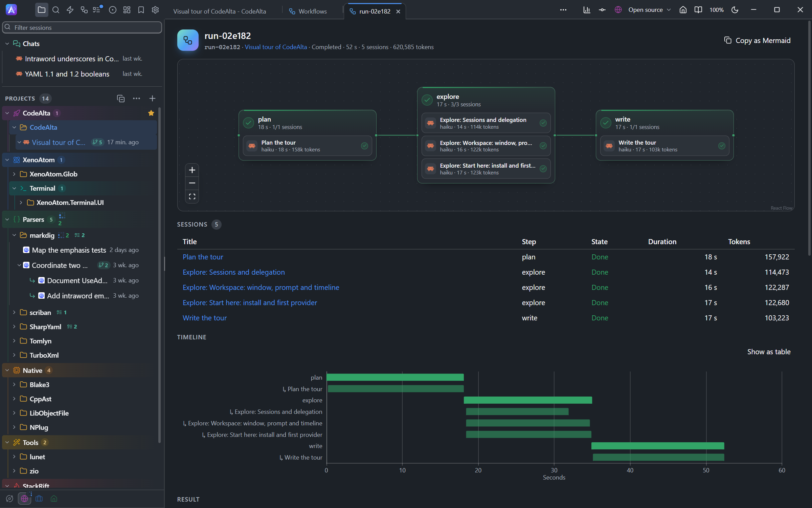Zoom in on the workflow graph

click(192, 170)
